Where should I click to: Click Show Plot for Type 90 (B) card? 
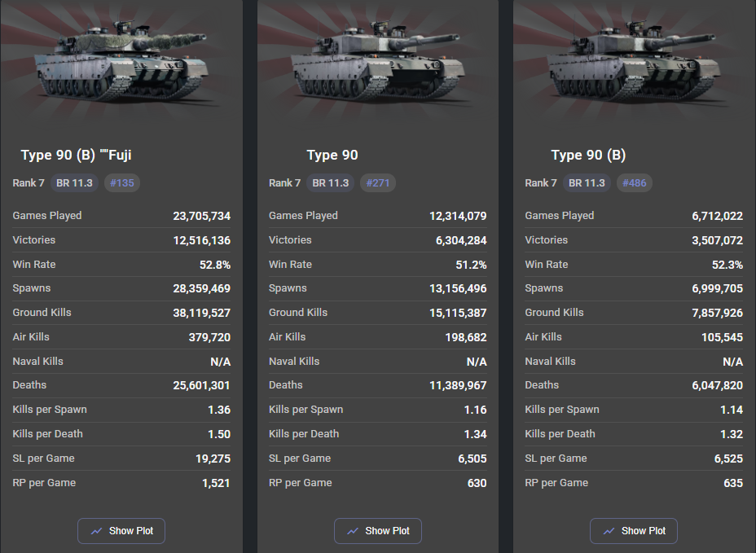click(x=634, y=531)
